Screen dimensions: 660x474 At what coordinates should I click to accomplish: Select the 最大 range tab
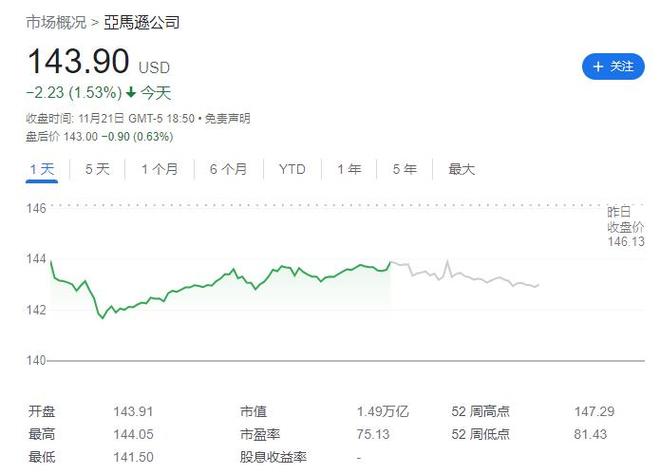click(x=461, y=169)
